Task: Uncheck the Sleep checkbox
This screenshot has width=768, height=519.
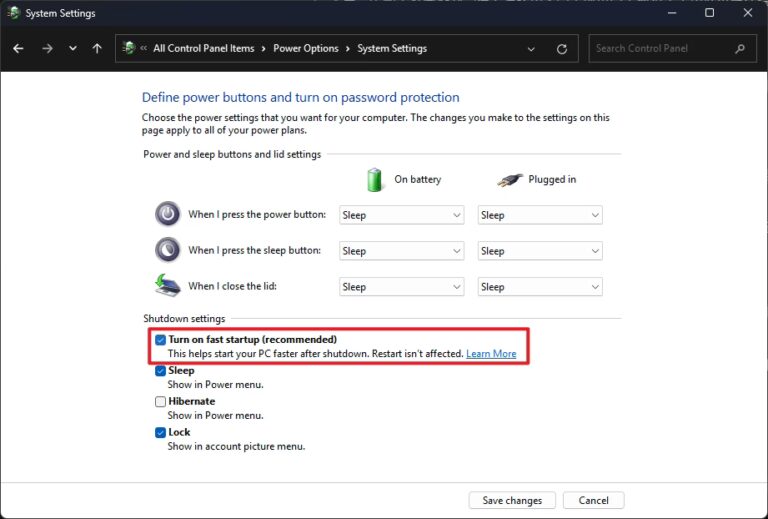Action: 160,371
